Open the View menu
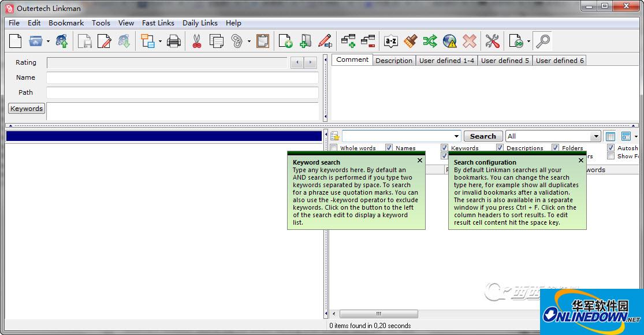644x335 pixels. [126, 23]
